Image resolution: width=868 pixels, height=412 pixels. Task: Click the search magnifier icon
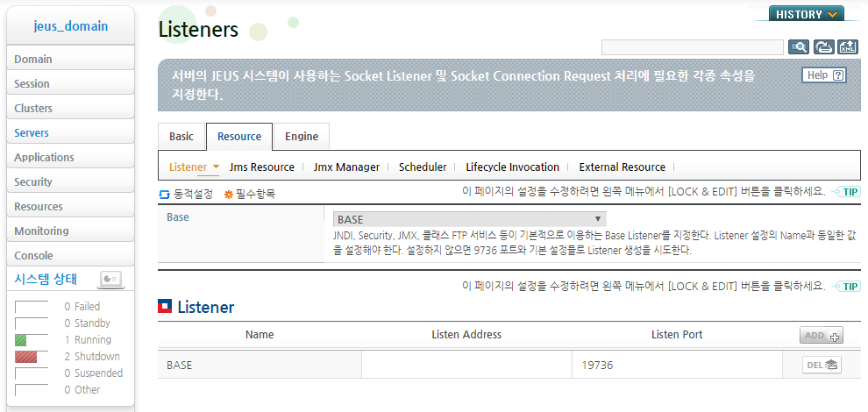(x=799, y=47)
